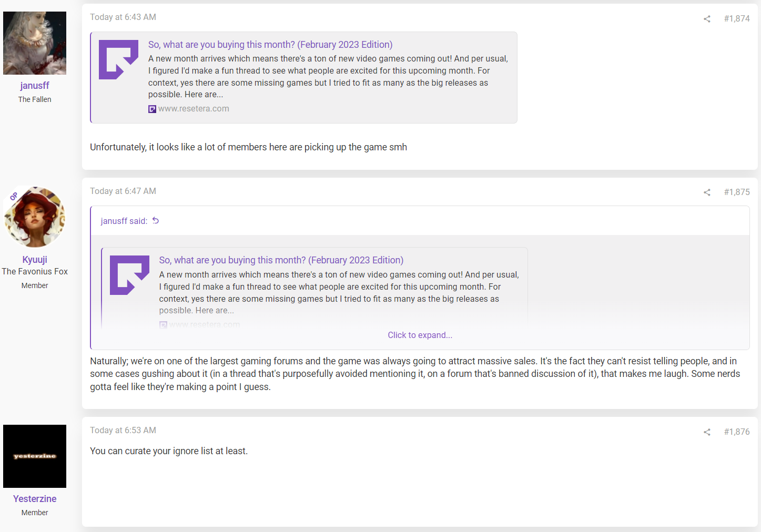Open post permalink #1,875
761x532 pixels.
[737, 192]
